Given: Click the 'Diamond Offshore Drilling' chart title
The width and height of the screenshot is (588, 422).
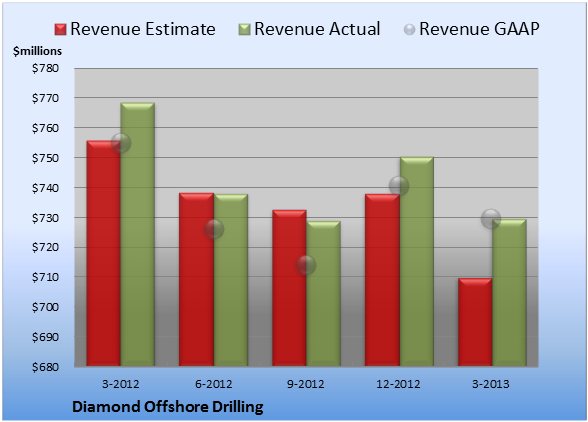Looking at the screenshot, I should click(168, 407).
